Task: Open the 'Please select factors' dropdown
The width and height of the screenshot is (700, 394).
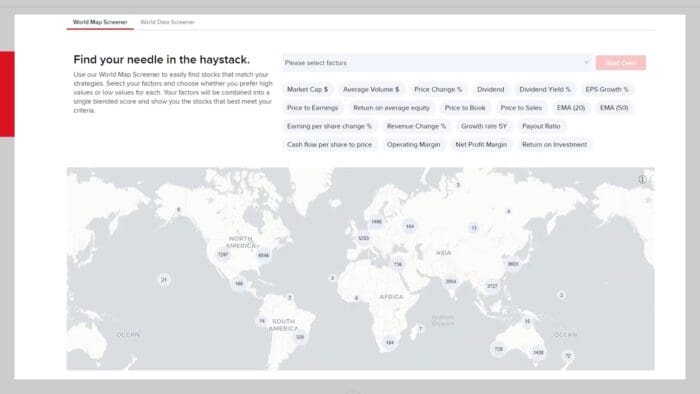Action: pos(437,63)
